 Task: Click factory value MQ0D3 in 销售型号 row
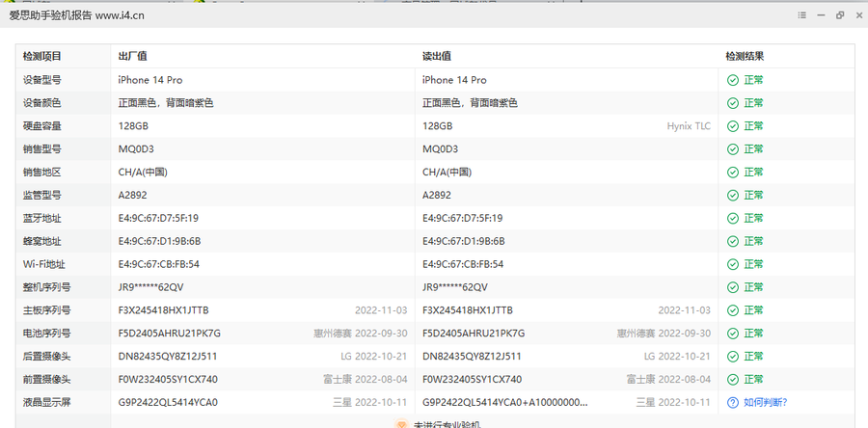pyautogui.click(x=136, y=149)
